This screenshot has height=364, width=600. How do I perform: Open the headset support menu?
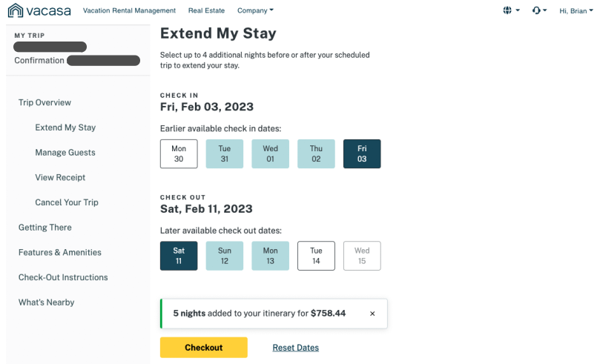tap(539, 10)
